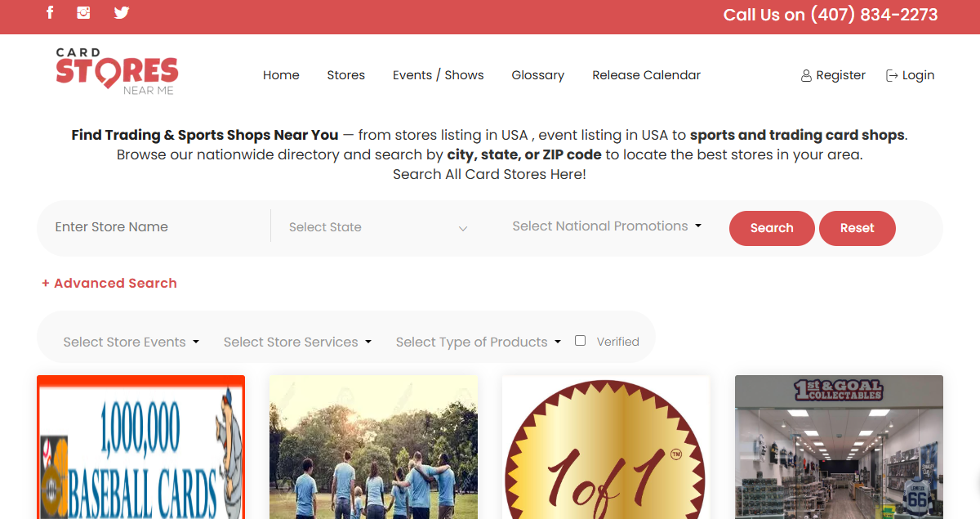This screenshot has height=519, width=980.
Task: Call the (407) 834-2273 phone link
Action: [873, 14]
